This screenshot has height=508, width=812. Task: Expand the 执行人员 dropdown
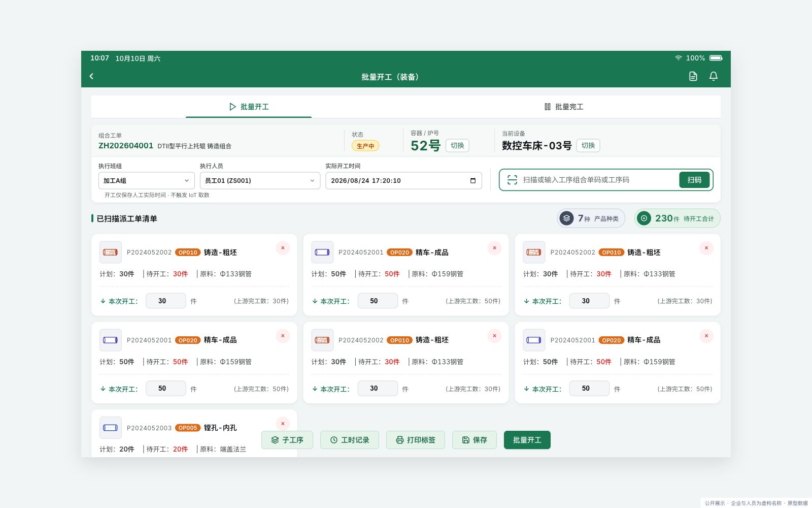point(260,181)
